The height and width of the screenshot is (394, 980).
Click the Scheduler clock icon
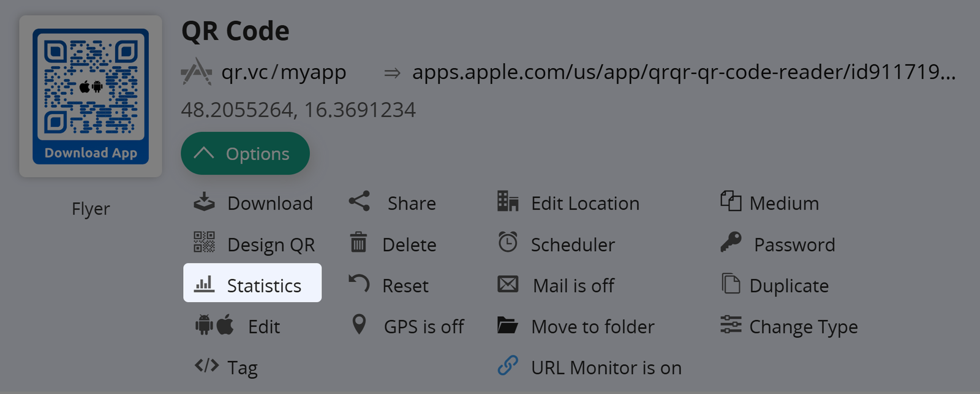pyautogui.click(x=508, y=243)
